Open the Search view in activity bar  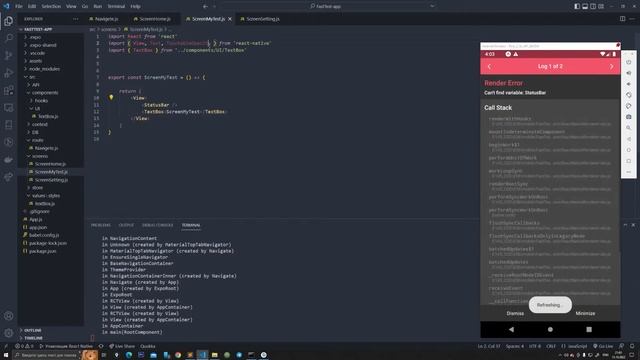tap(9, 38)
